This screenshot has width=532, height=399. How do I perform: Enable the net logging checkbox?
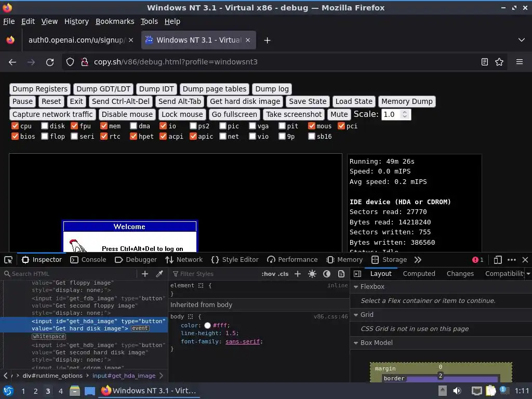point(222,137)
